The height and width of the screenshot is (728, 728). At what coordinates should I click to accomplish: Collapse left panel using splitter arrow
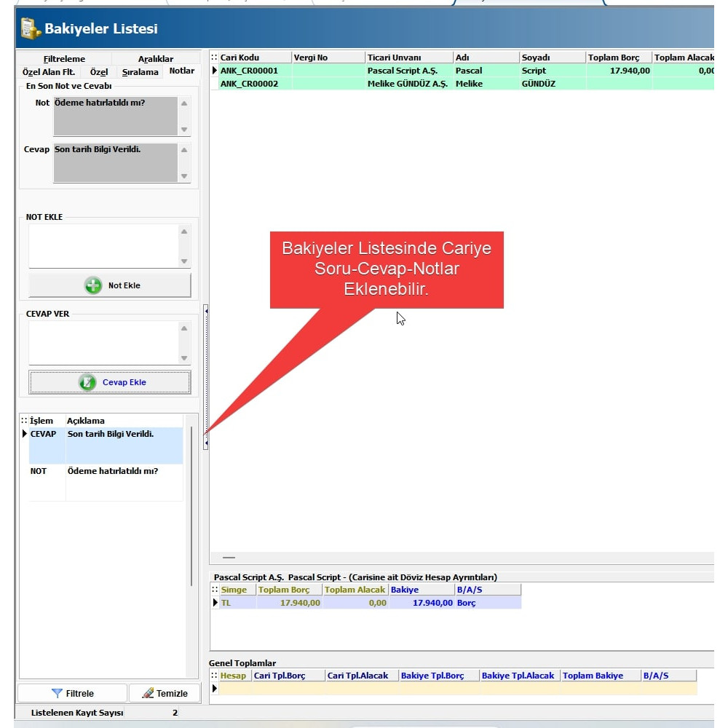[206, 312]
